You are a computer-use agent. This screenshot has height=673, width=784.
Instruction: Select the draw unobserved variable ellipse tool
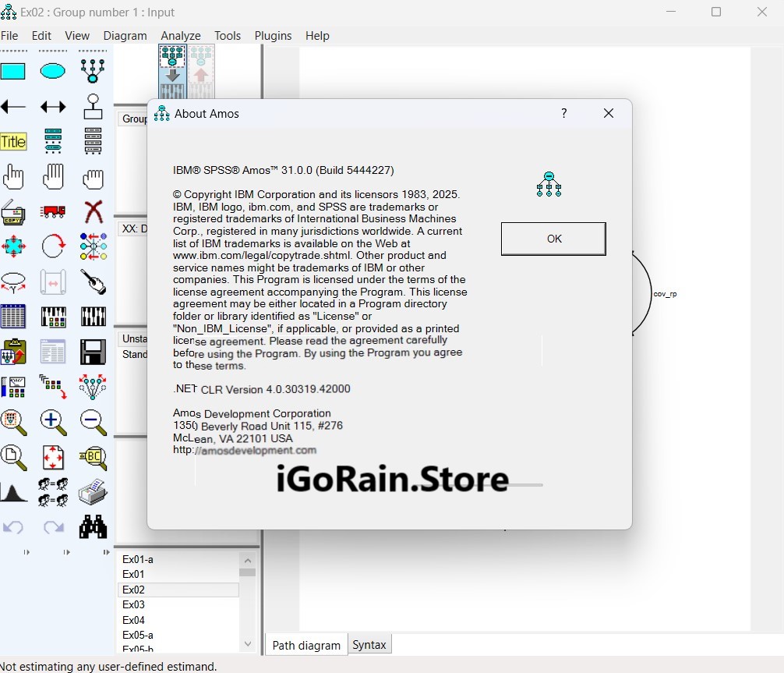(53, 72)
